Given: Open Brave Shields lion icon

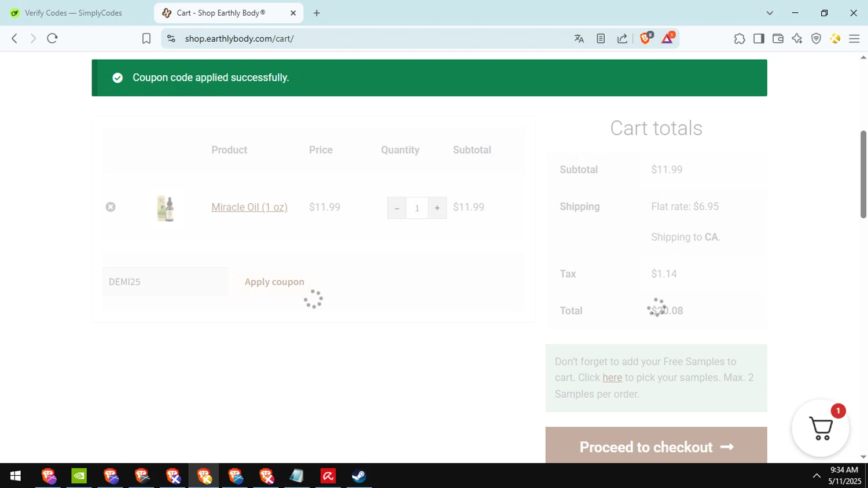Looking at the screenshot, I should [646, 38].
